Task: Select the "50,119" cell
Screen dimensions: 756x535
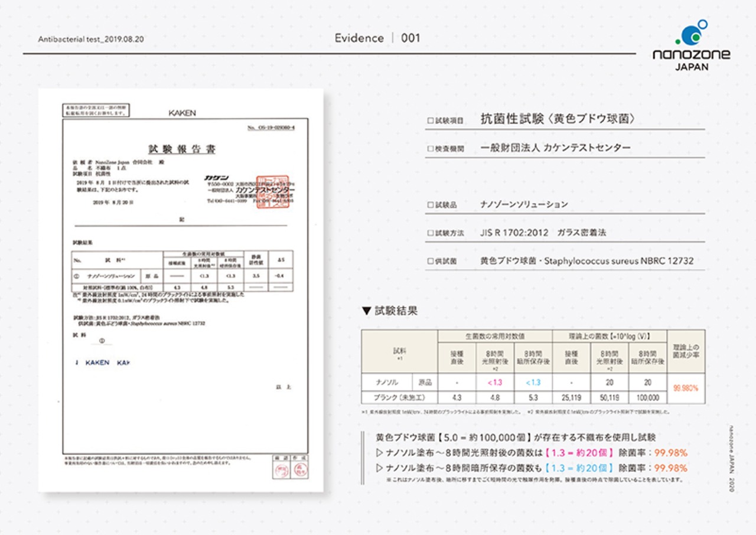Action: (610, 397)
